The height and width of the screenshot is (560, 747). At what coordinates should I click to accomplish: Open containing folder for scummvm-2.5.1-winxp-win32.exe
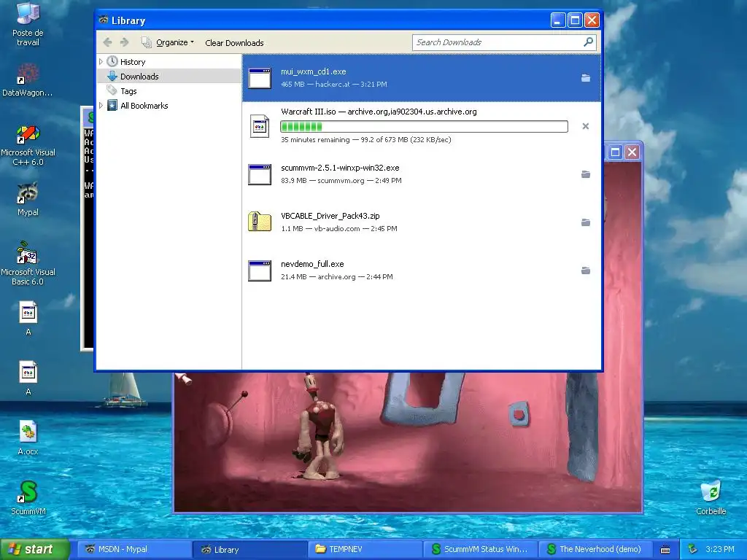pyautogui.click(x=586, y=174)
